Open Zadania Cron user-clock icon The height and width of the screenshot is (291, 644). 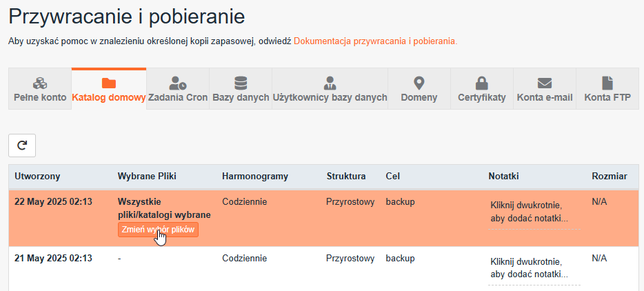click(x=178, y=83)
